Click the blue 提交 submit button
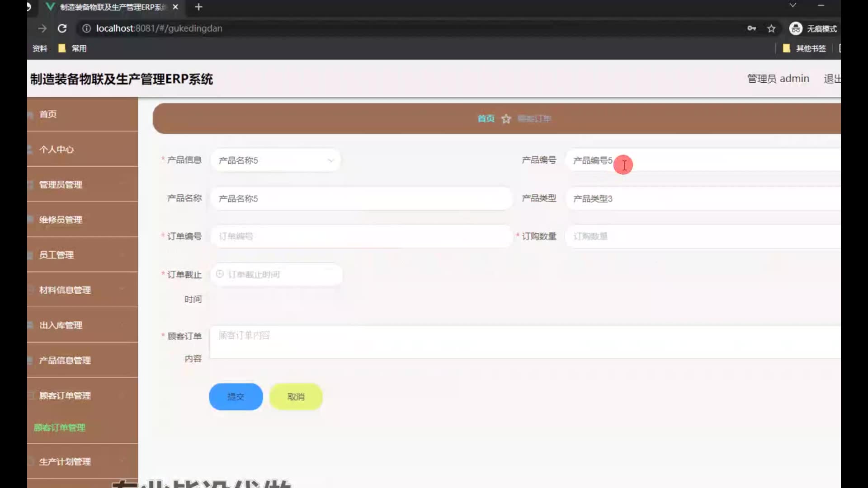 pos(236,397)
